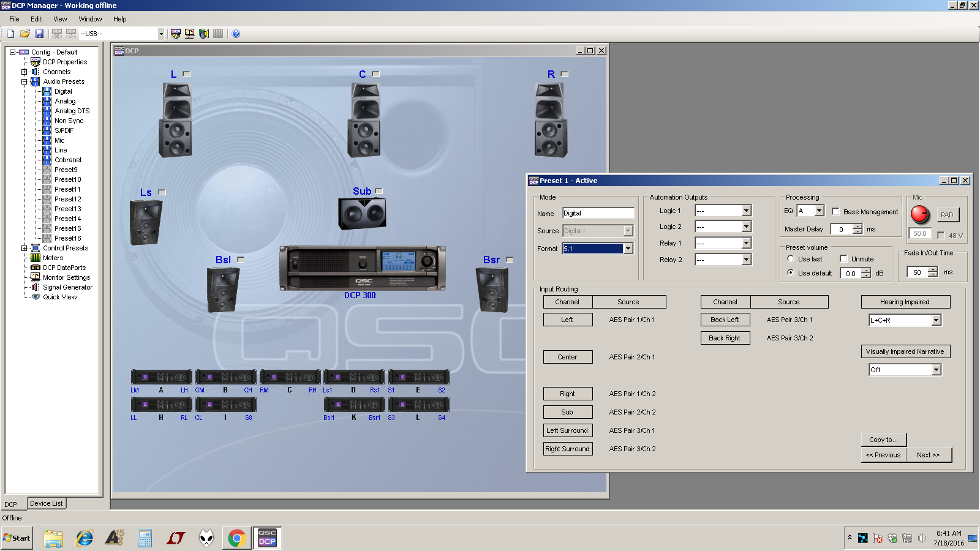This screenshot has height=551, width=980.
Task: Select the left speaker L image
Action: (176, 120)
